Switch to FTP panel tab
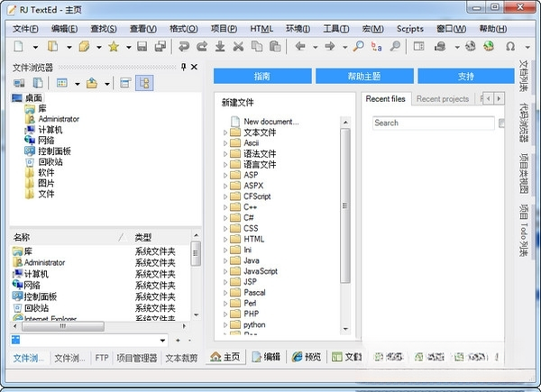Viewport: 541px width, 392px height. [102, 359]
